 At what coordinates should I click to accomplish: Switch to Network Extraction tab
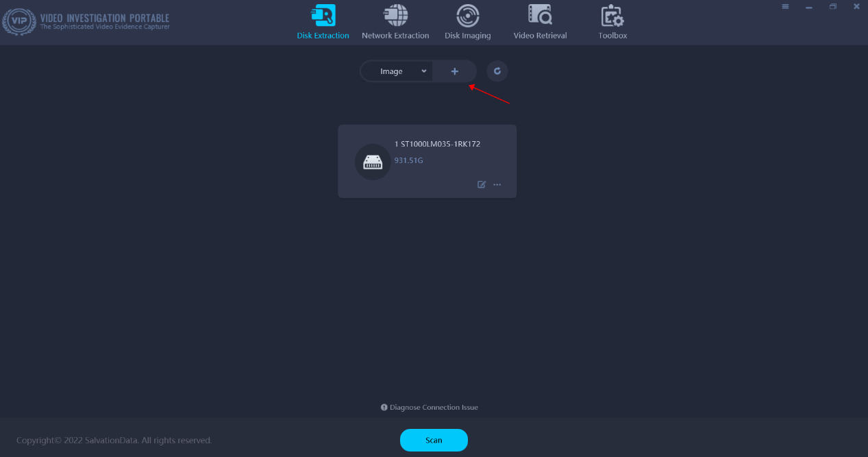pos(395,22)
